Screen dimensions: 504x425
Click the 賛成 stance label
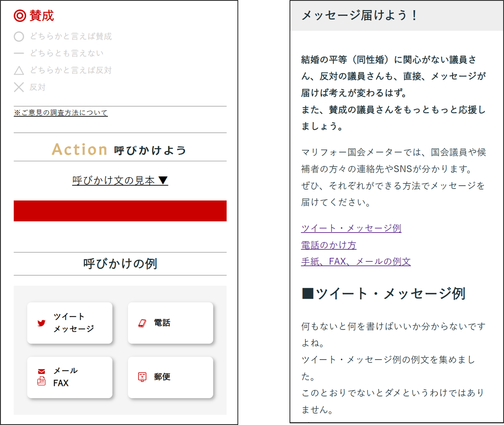tap(42, 16)
